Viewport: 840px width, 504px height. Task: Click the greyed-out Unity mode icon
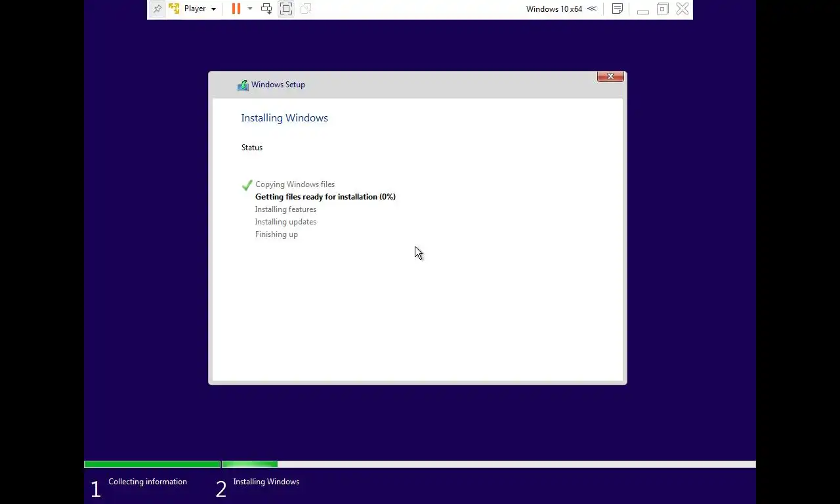(x=306, y=9)
